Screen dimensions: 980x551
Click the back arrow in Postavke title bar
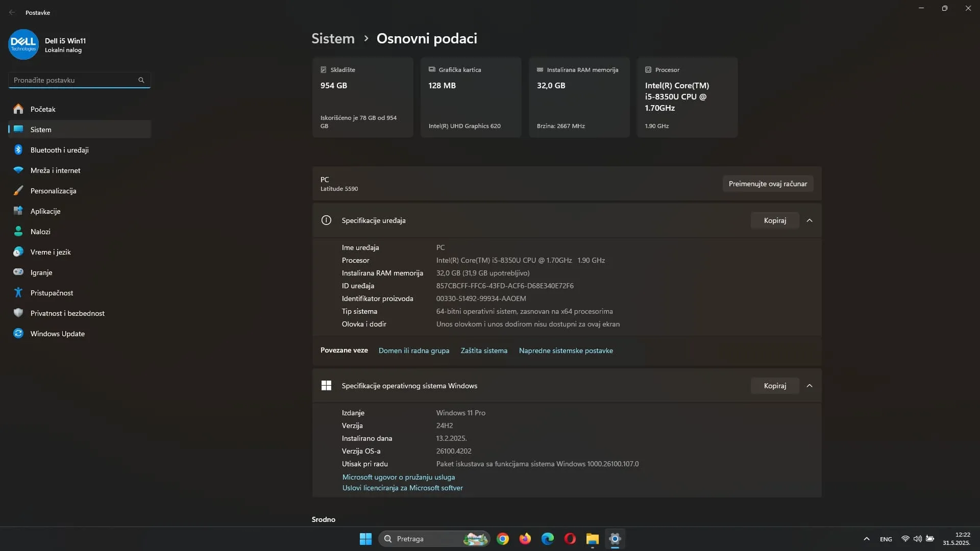coord(12,12)
